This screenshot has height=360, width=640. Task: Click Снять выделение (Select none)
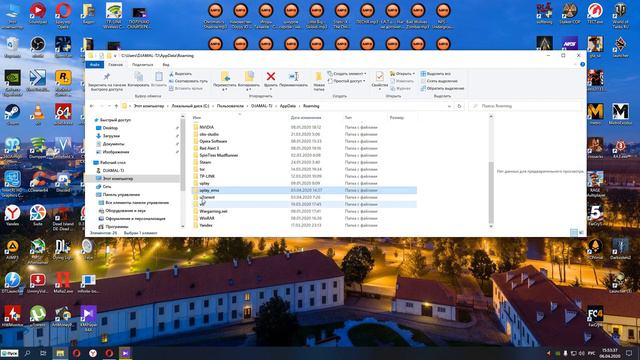(439, 81)
